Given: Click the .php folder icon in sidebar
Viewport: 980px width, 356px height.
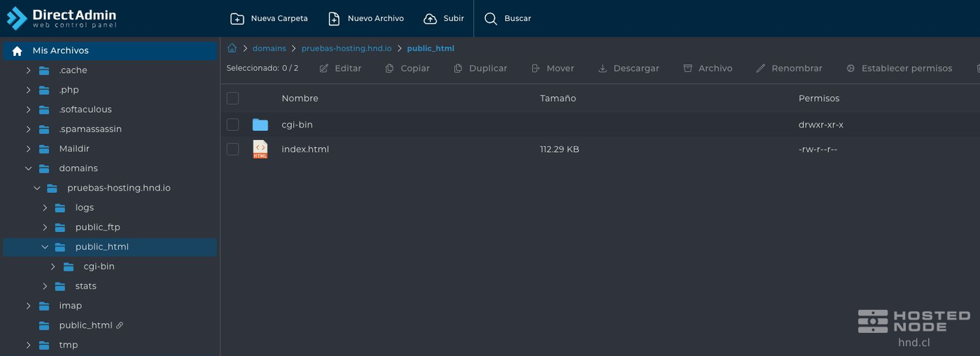Looking at the screenshot, I should click(x=44, y=90).
